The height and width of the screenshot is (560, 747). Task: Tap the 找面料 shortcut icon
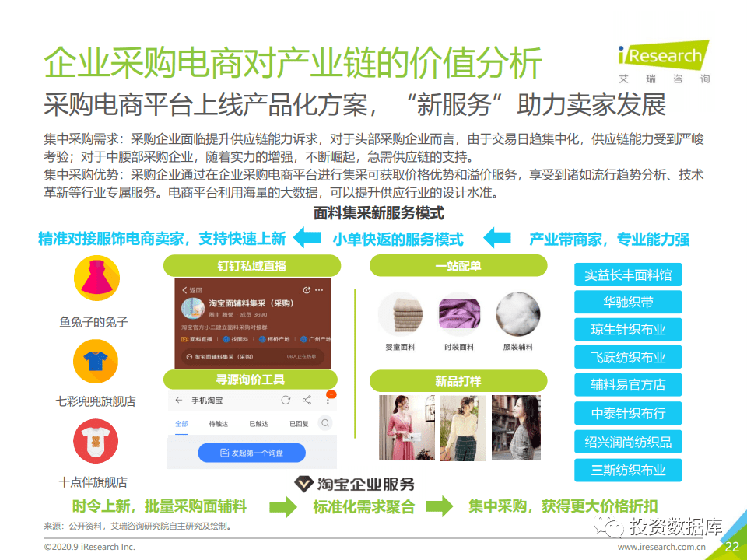click(x=226, y=339)
